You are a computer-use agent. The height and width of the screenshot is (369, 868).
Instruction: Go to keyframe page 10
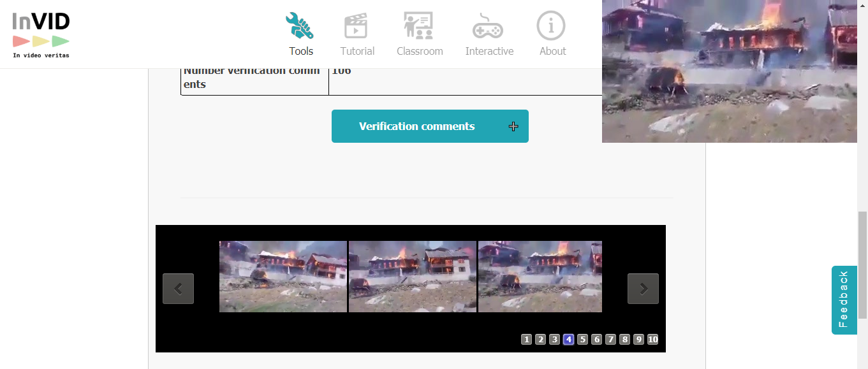(652, 339)
